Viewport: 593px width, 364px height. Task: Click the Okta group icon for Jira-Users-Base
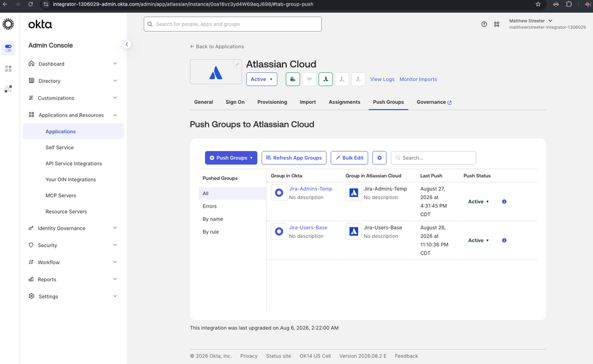tap(279, 231)
